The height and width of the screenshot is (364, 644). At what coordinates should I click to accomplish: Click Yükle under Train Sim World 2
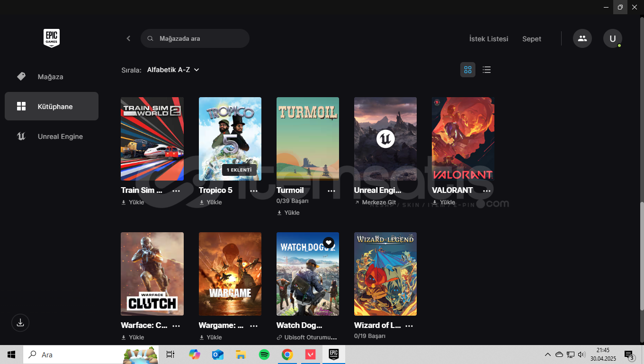[133, 202]
